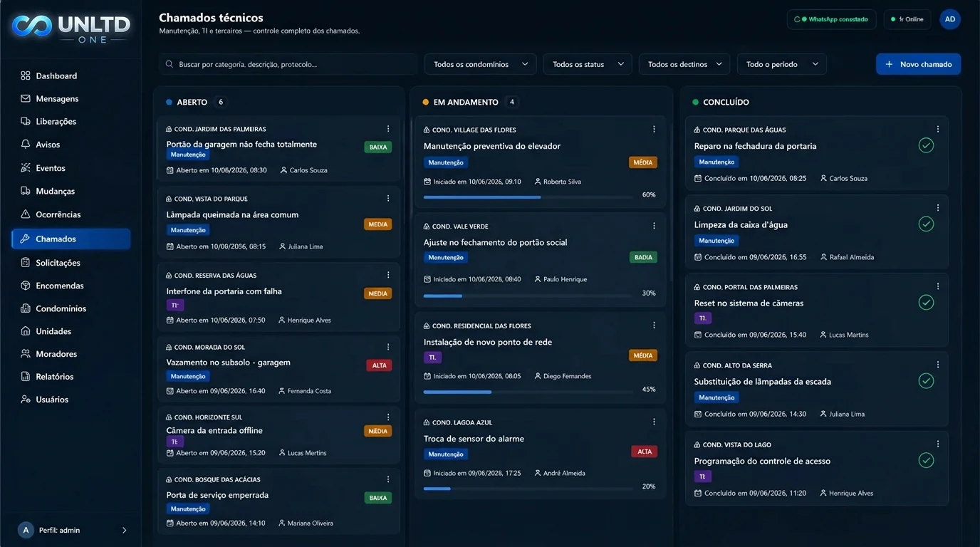Open Dashboard from the sidebar
This screenshot has width=980, height=547.
(56, 75)
